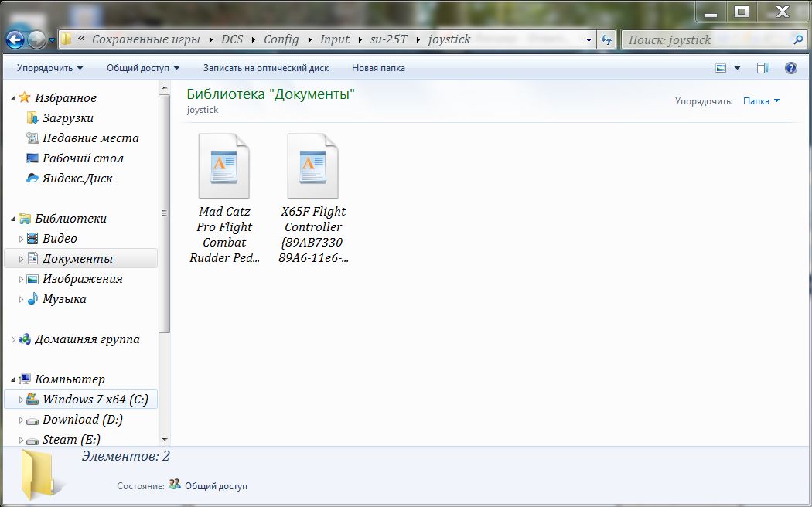Image resolution: width=812 pixels, height=507 pixels.
Task: Open Рабочий стол in favorites
Action: point(83,158)
